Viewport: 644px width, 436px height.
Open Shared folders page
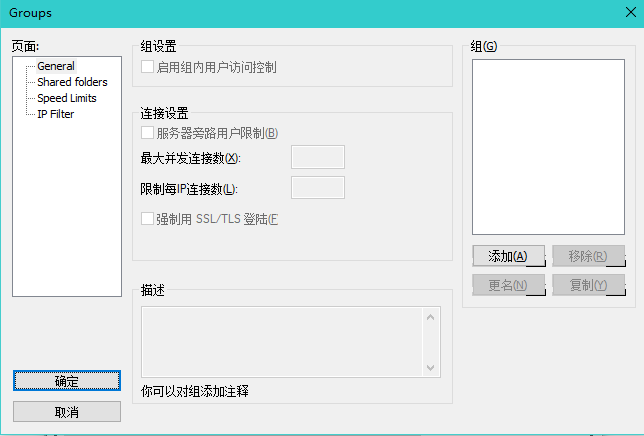tap(72, 82)
